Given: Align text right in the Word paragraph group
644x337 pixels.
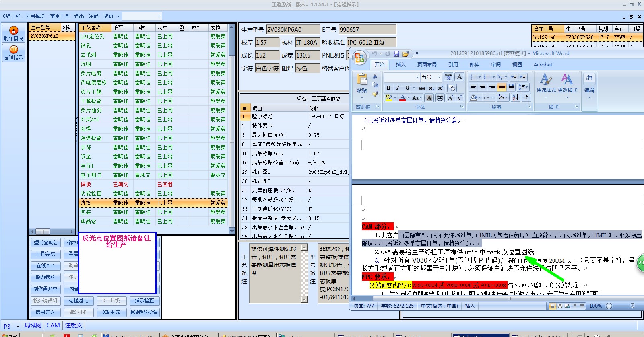Looking at the screenshot, I should 492,87.
